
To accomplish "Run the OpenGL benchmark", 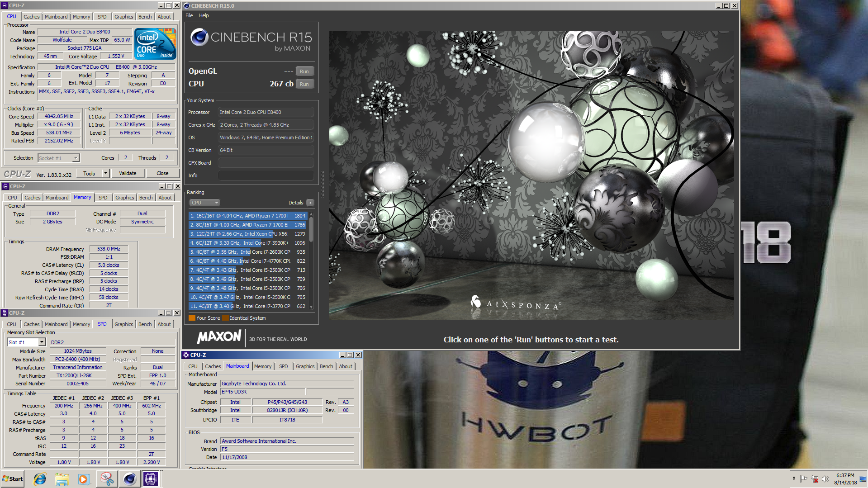I will [x=304, y=71].
